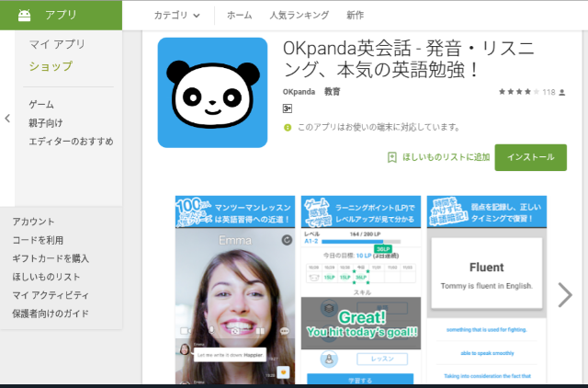This screenshot has width=588, height=388.
Task: Click the green インストール button
Action: pos(531,157)
